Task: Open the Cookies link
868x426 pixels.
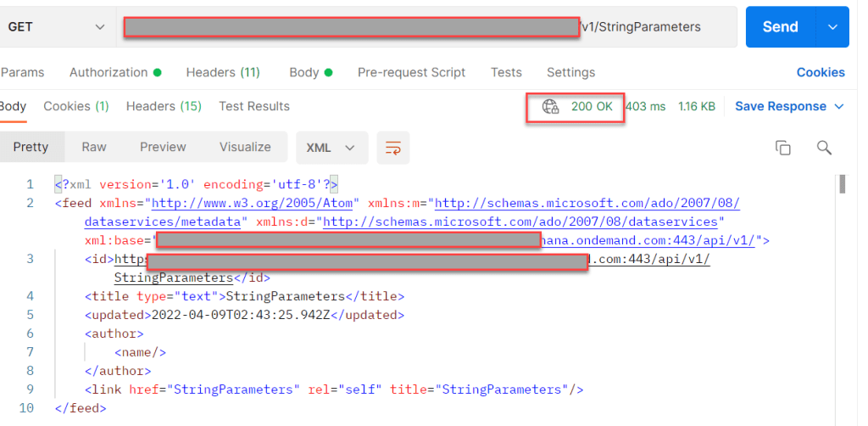Action: click(x=820, y=72)
